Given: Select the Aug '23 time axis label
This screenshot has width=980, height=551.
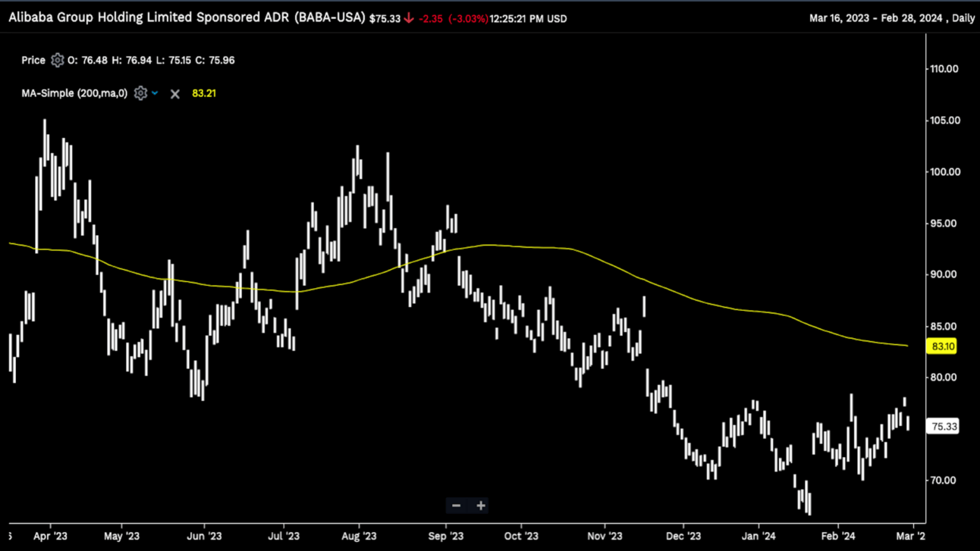Looking at the screenshot, I should [359, 536].
